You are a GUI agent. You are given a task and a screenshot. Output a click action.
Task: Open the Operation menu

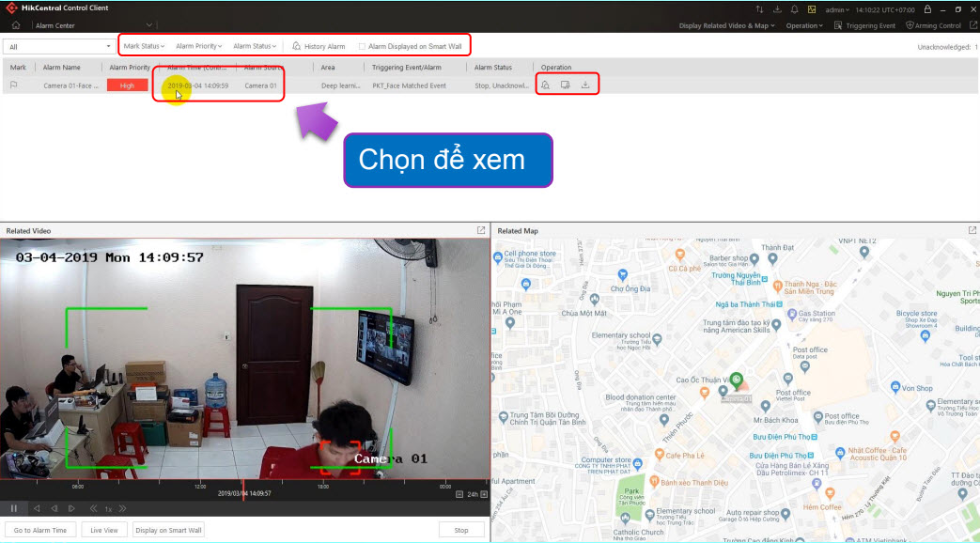click(806, 25)
